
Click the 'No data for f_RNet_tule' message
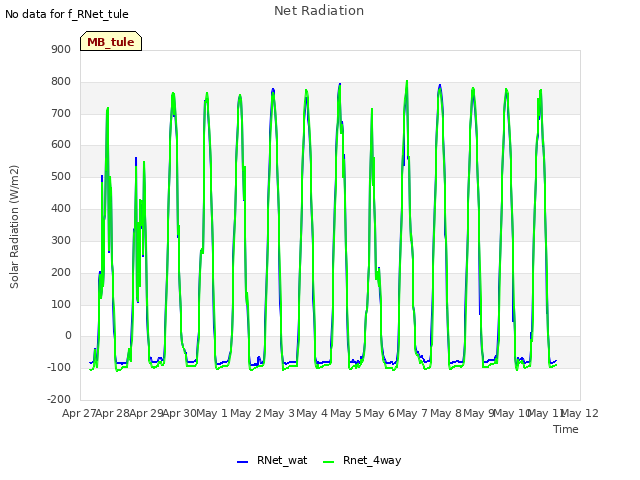click(x=67, y=14)
